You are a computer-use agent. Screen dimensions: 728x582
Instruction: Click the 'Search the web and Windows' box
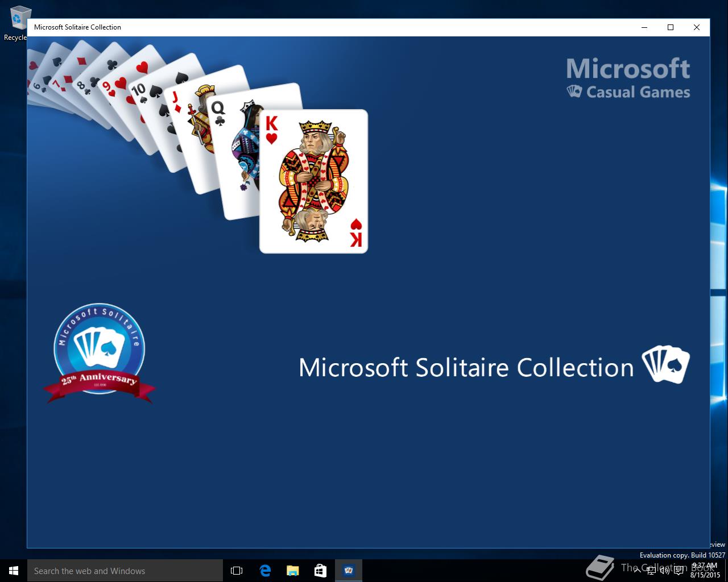[125, 571]
